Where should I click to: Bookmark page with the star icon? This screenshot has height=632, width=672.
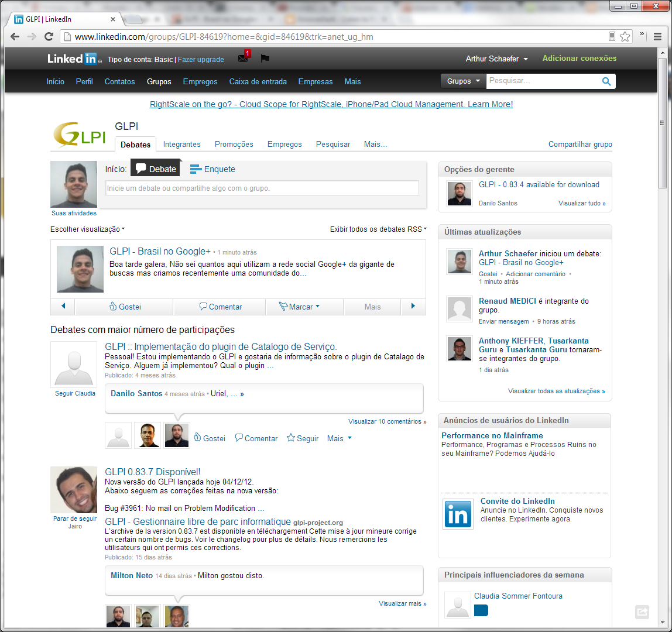click(x=625, y=36)
